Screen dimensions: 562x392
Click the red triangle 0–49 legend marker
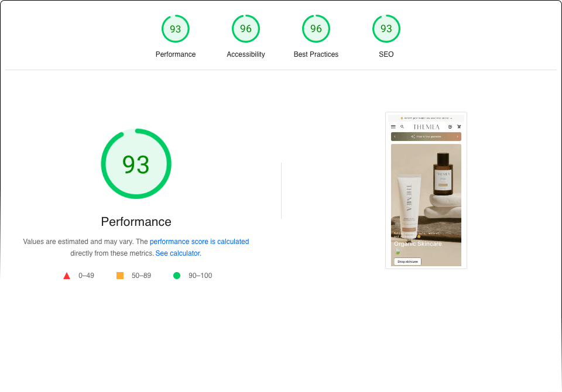click(67, 276)
